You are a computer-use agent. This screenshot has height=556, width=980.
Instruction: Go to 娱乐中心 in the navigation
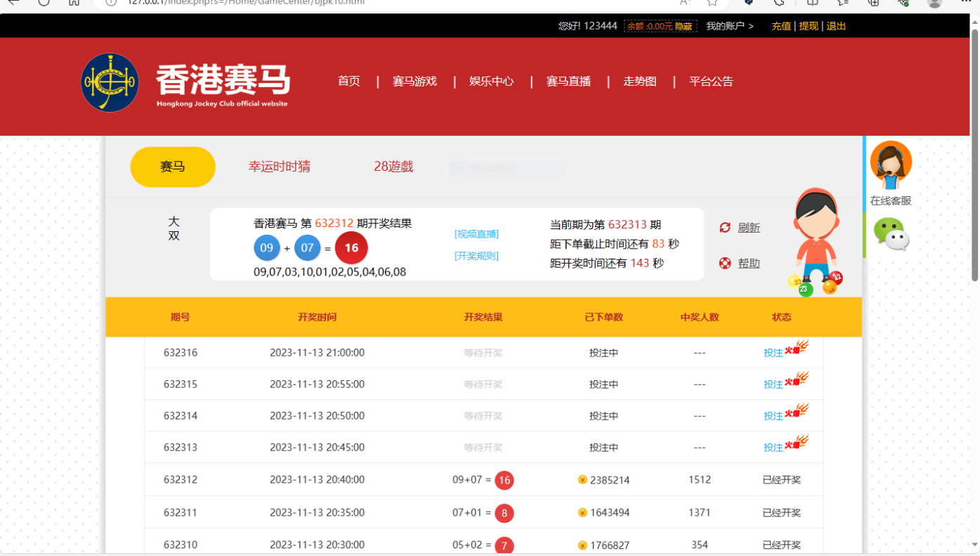pos(492,82)
